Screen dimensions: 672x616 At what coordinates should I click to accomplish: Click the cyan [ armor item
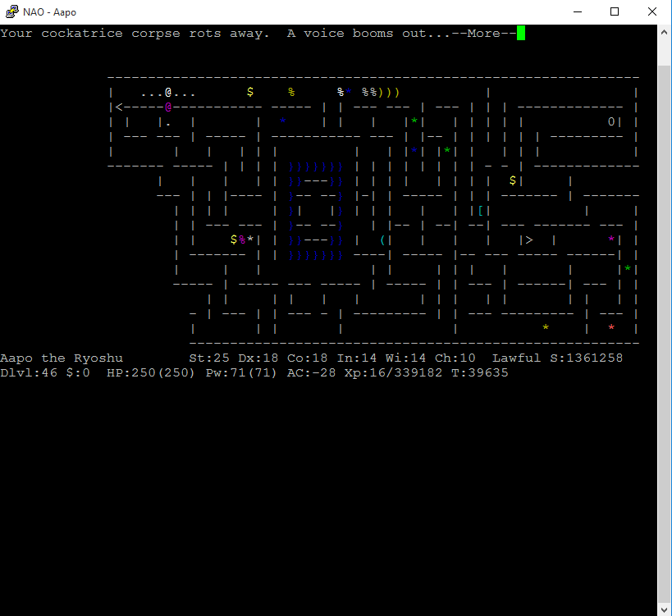(480, 211)
